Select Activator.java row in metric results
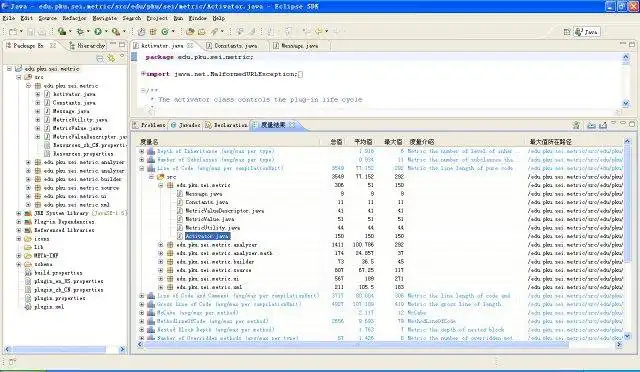Image resolution: width=640 pixels, height=372 pixels. coord(207,236)
